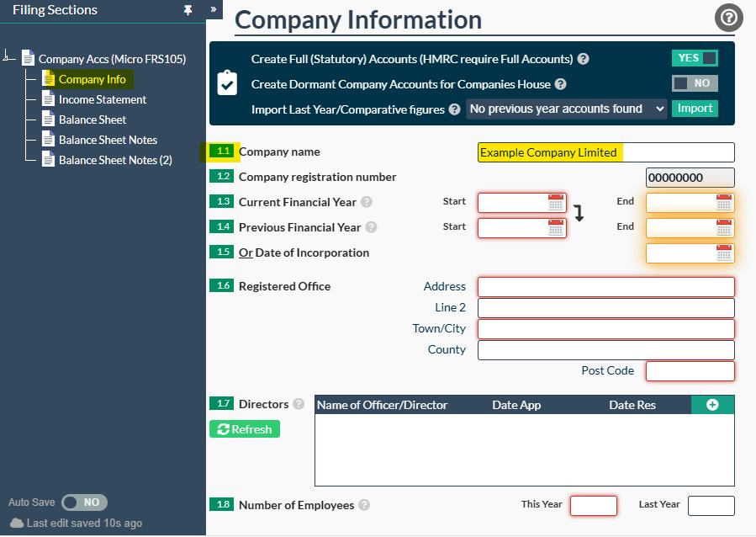
Task: Click help icon next to Create Dormant Company Accounts
Action: pos(560,84)
